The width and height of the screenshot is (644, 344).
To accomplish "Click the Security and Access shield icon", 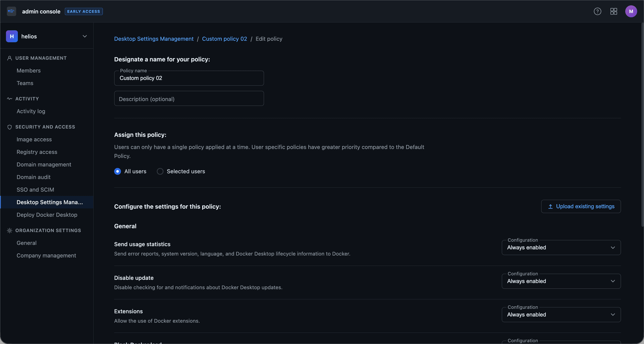I will [9, 127].
